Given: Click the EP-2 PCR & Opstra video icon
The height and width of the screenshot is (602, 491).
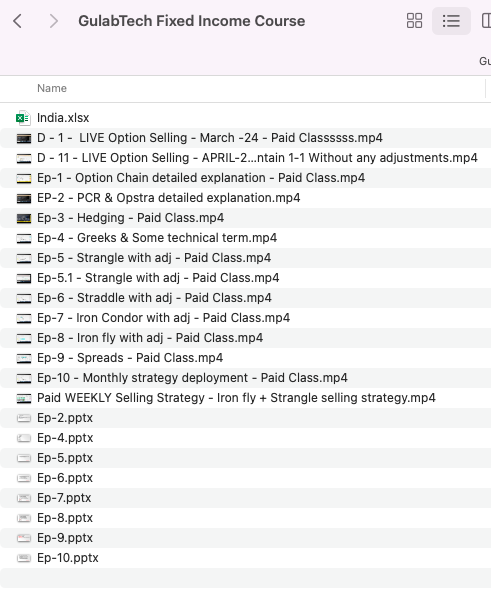Looking at the screenshot, I should pyautogui.click(x=24, y=198).
